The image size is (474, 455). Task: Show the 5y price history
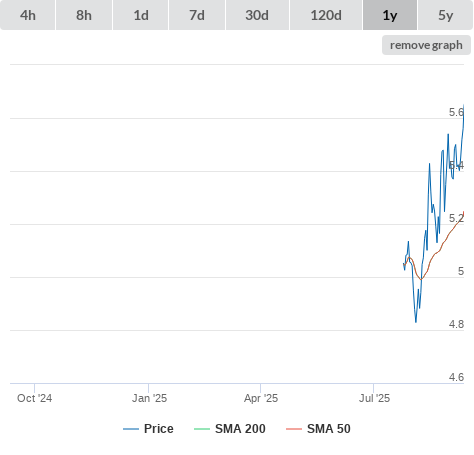445,15
